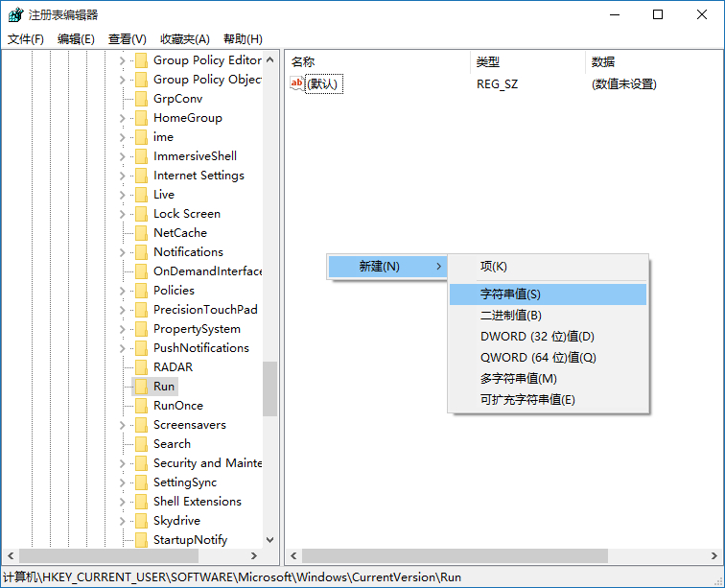725x588 pixels.
Task: Click the folder icon beside Search
Action: tap(142, 444)
